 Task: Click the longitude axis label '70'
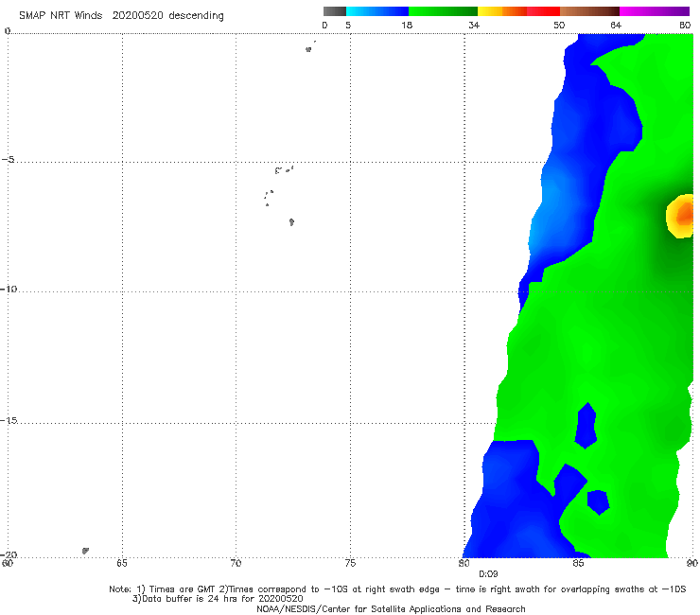click(x=236, y=563)
